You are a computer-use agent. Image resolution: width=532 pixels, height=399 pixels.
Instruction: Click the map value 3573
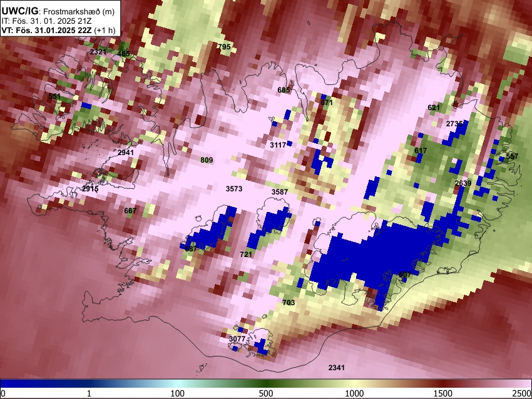tap(234, 189)
